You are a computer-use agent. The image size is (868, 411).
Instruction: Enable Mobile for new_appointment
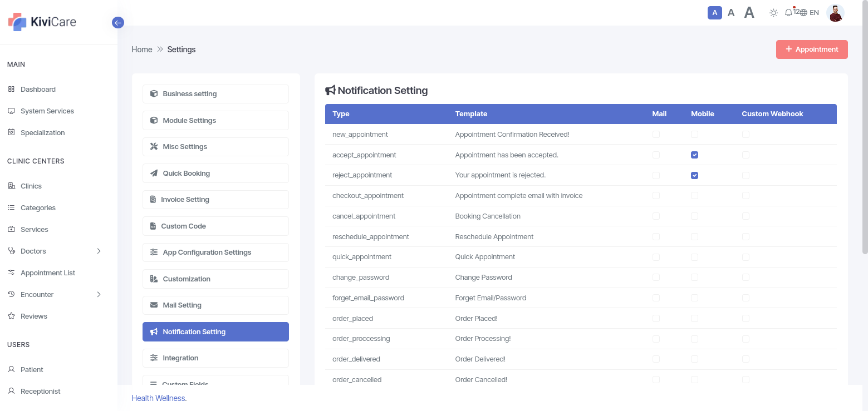tap(694, 135)
